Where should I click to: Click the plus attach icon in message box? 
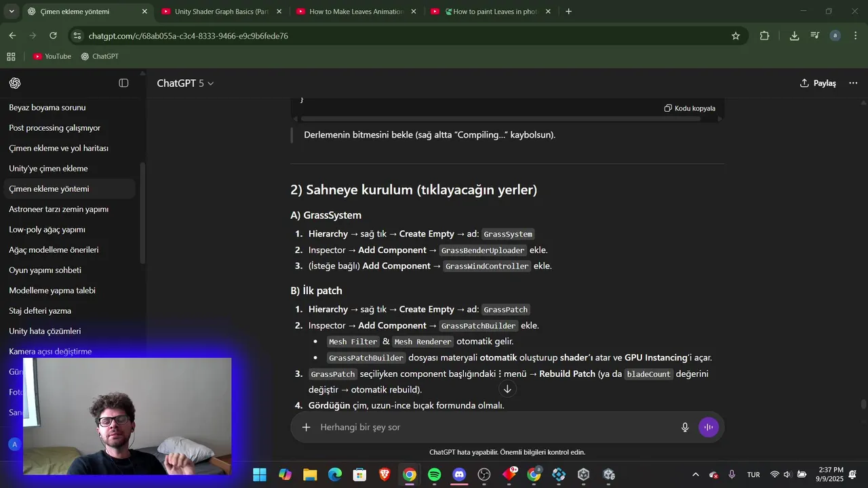(307, 427)
